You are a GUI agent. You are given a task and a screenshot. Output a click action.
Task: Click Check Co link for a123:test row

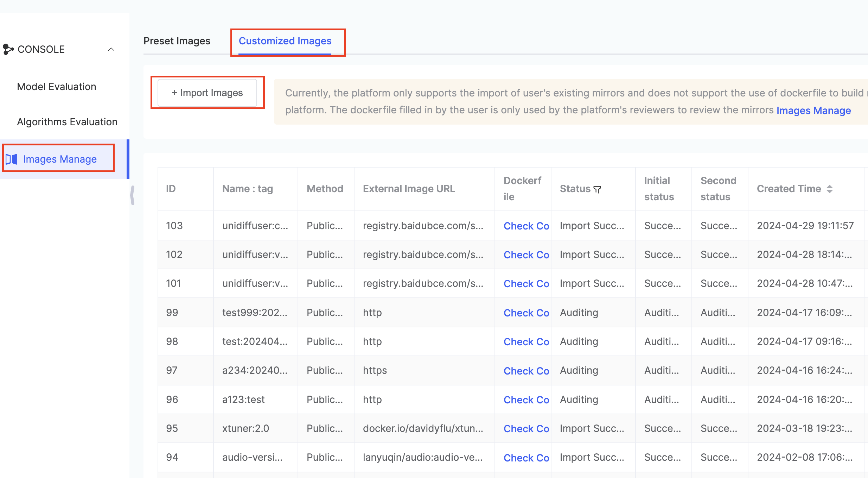tap(526, 400)
